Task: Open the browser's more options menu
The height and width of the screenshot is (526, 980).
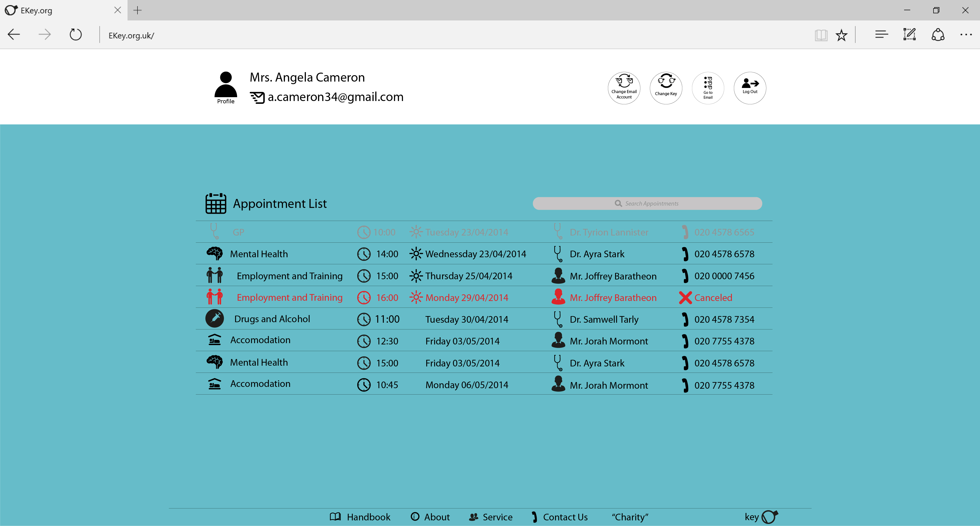Action: 965,35
